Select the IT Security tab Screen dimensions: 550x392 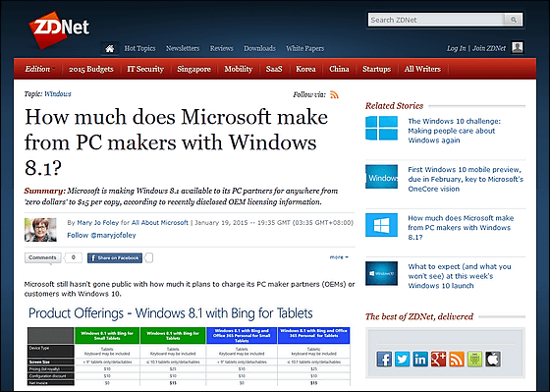pos(145,69)
